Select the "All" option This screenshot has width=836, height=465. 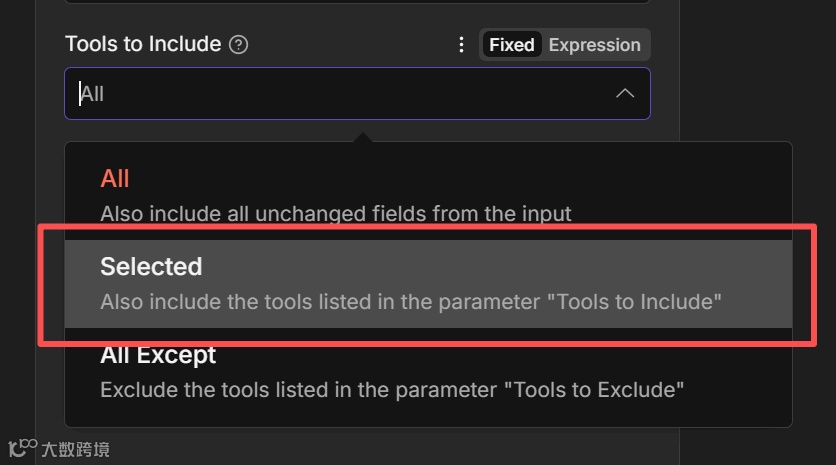(x=115, y=179)
